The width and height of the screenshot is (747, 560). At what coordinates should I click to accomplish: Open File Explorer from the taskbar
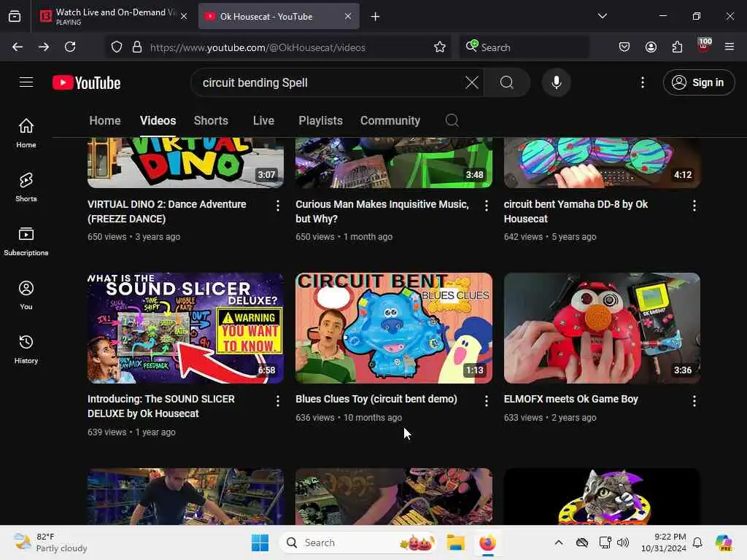[455, 542]
